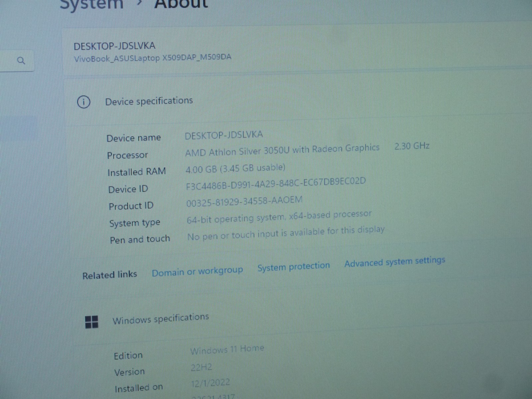Select Edition value Windows 11 Home
The image size is (532, 399).
point(227,349)
